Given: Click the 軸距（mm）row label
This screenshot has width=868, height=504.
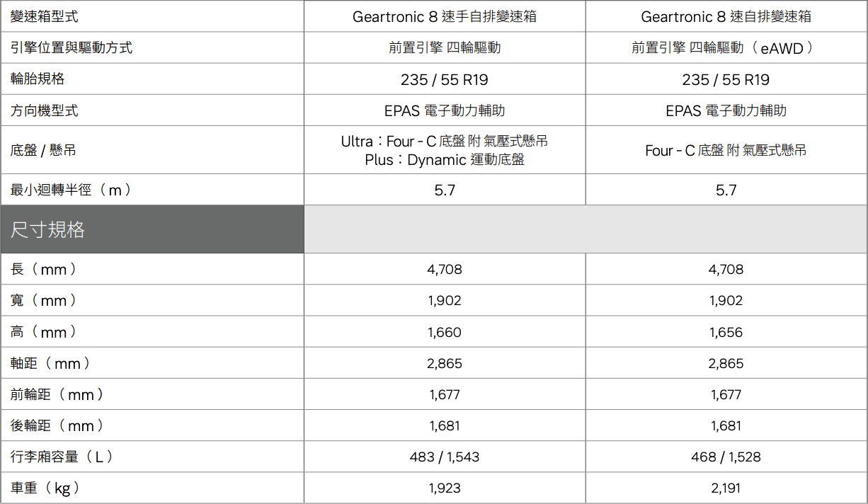Looking at the screenshot, I should [x=51, y=364].
